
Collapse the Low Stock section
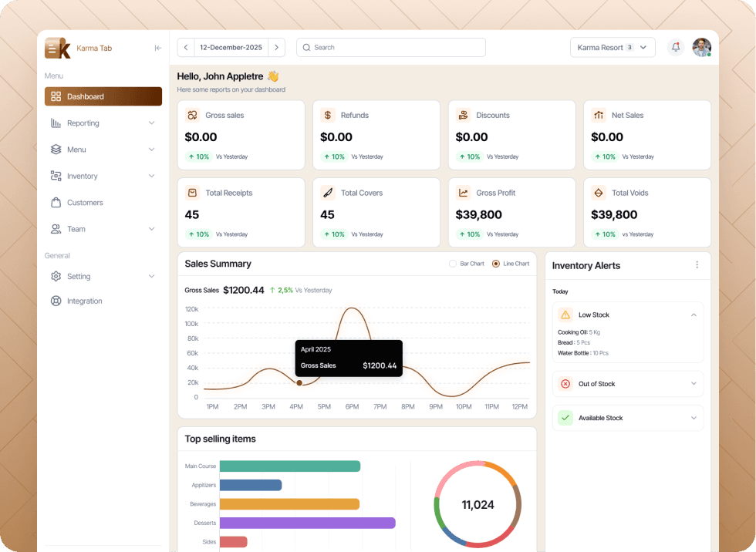click(x=694, y=315)
